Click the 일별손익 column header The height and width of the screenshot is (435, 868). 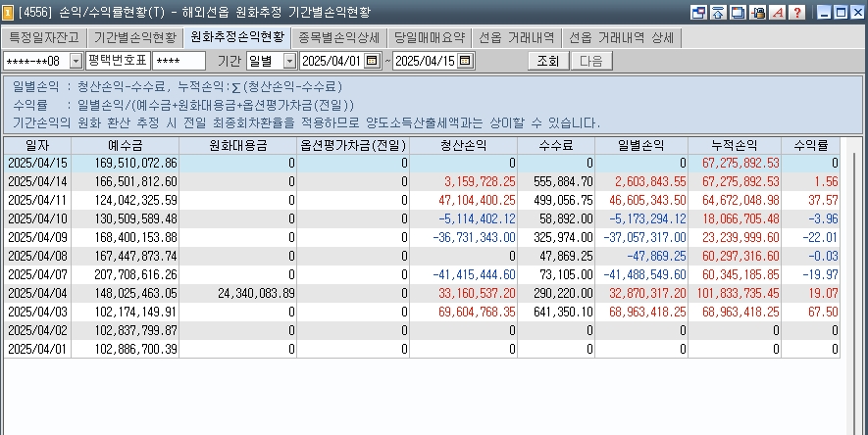click(x=641, y=146)
